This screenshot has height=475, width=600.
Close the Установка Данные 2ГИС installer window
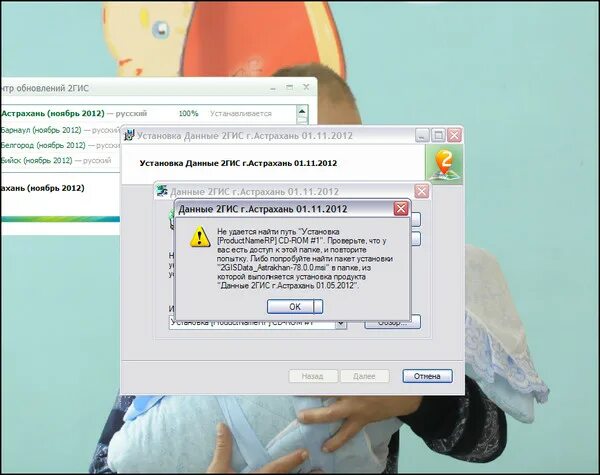(454, 135)
